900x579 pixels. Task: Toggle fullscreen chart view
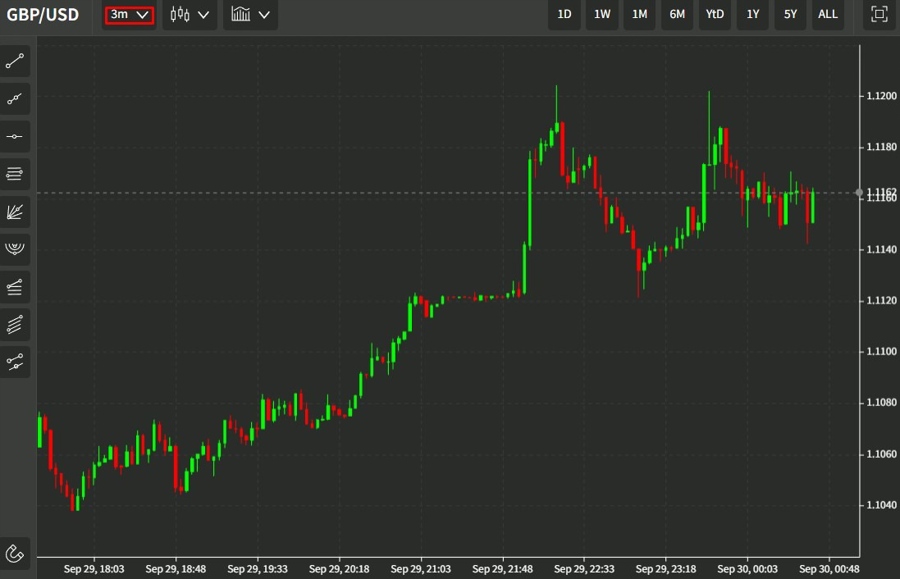(879, 14)
